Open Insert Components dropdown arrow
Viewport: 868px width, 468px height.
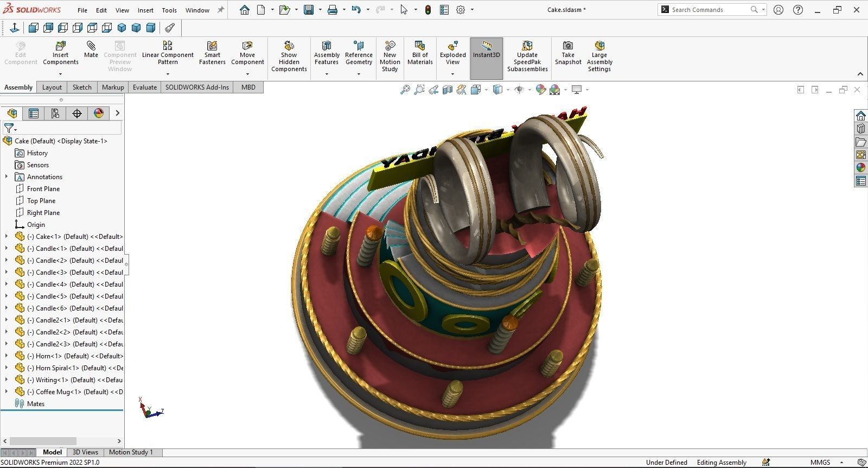pos(60,74)
